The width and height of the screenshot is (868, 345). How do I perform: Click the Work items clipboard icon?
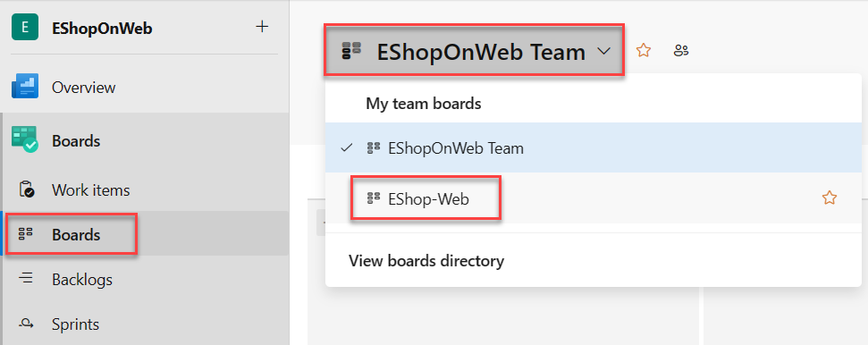tap(26, 189)
